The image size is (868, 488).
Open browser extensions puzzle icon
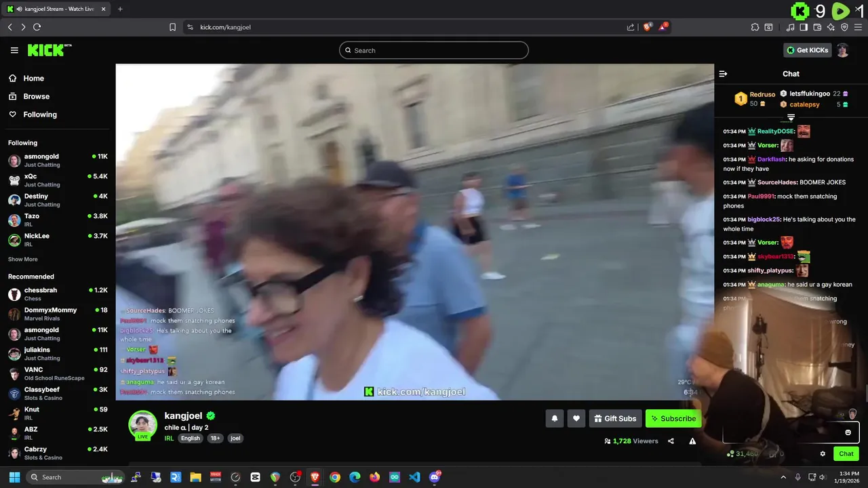click(755, 27)
